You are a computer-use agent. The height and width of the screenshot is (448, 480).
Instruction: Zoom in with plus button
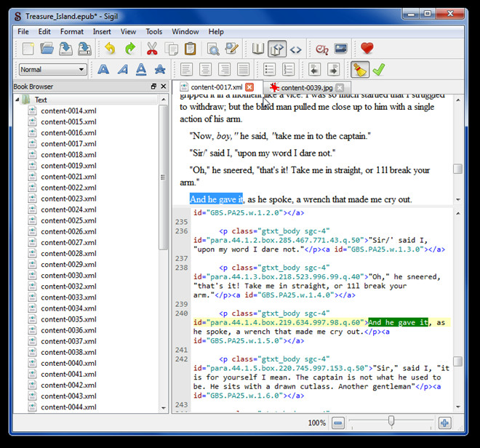click(x=444, y=423)
